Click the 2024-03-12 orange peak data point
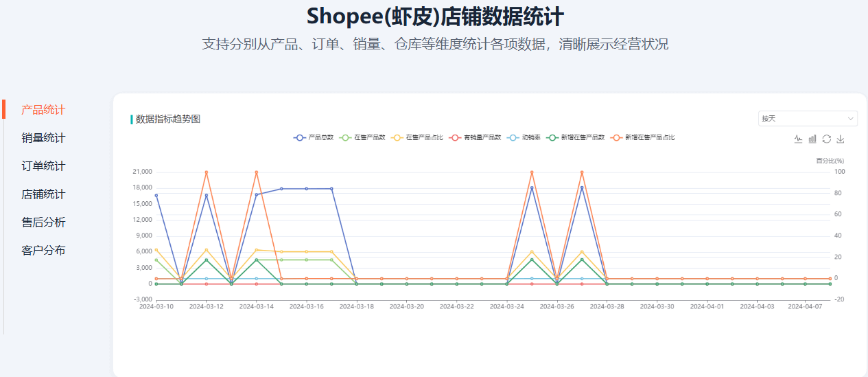The height and width of the screenshot is (377, 868). 207,172
